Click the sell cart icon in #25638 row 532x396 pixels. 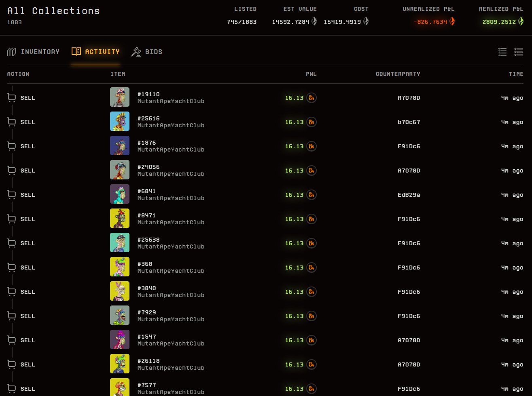(12, 243)
